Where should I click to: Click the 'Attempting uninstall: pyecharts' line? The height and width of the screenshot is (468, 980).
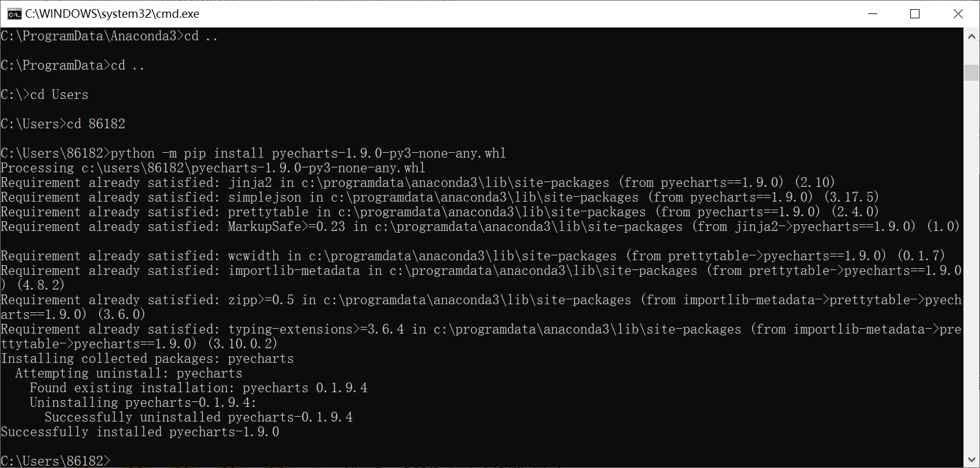(128, 373)
